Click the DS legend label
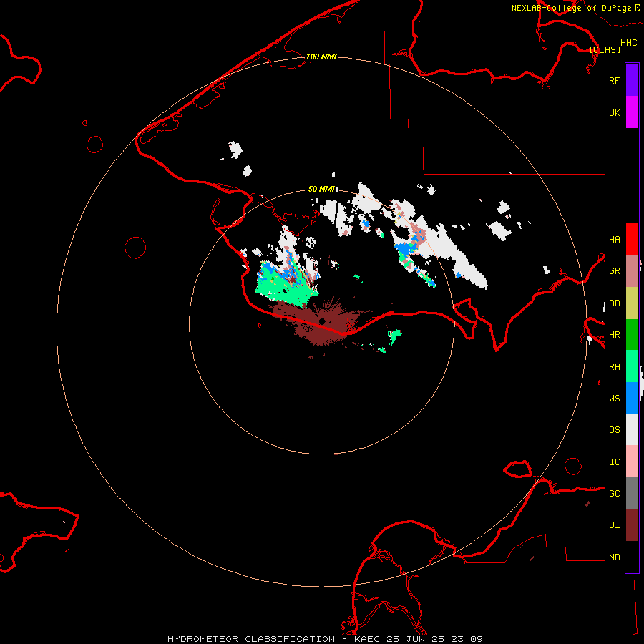 pyautogui.click(x=614, y=430)
